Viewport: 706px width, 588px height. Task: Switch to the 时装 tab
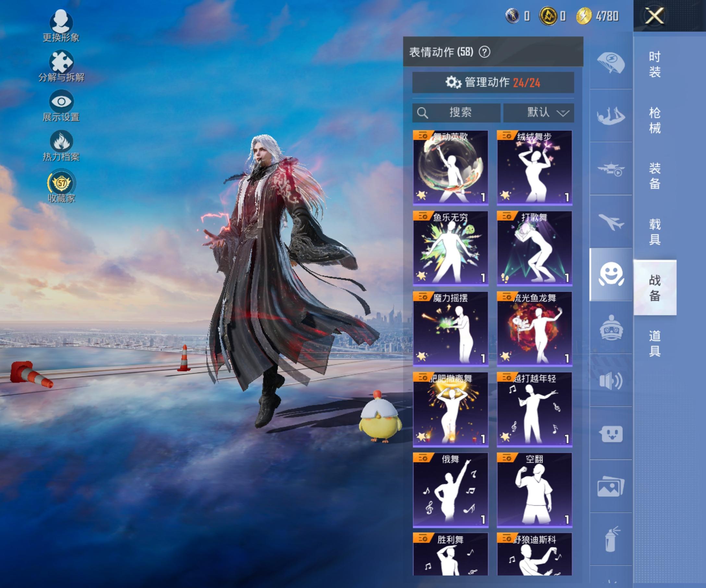(654, 64)
